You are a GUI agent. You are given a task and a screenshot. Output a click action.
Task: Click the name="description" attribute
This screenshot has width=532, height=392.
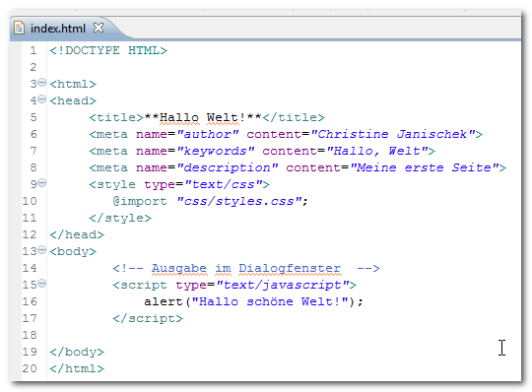click(207, 167)
